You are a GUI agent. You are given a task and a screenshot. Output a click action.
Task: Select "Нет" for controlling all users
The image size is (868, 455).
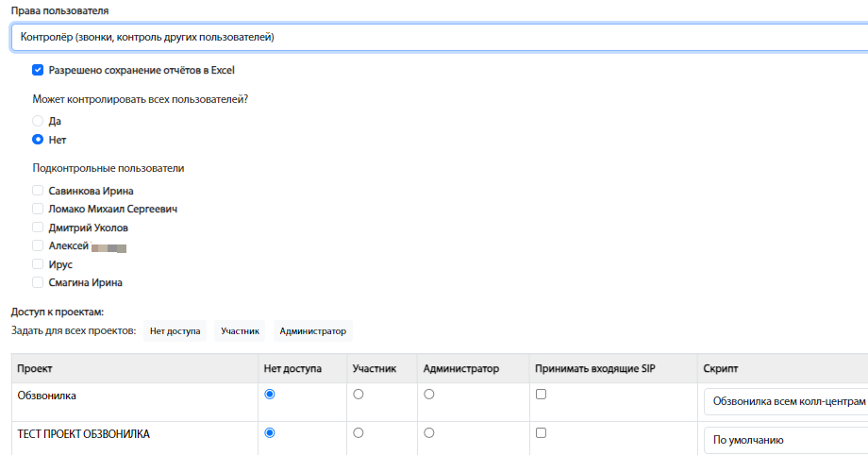(x=38, y=140)
